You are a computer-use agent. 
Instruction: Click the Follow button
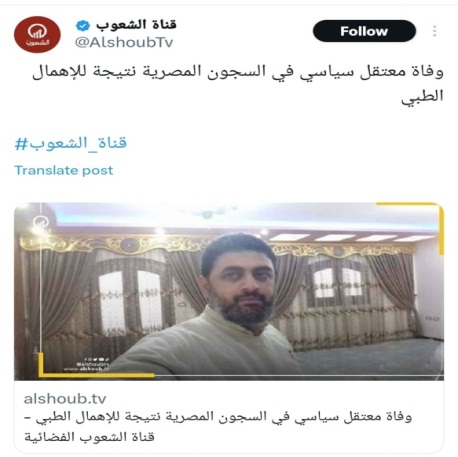coord(364,31)
